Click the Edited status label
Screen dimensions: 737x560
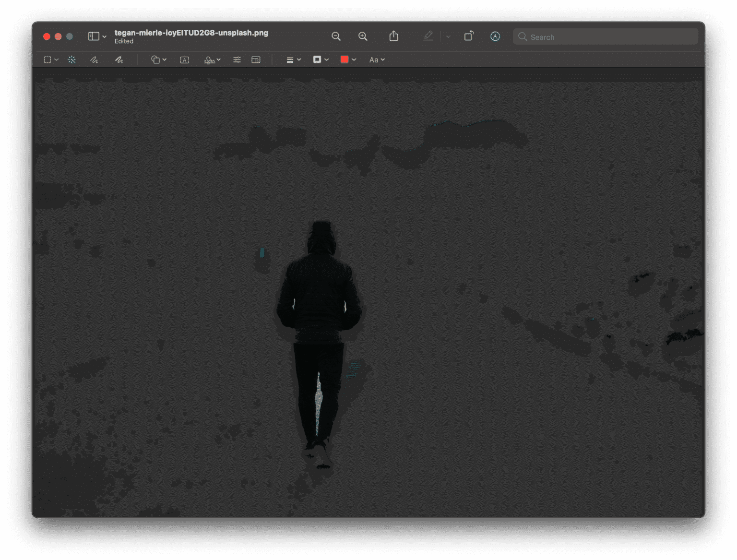tap(124, 41)
